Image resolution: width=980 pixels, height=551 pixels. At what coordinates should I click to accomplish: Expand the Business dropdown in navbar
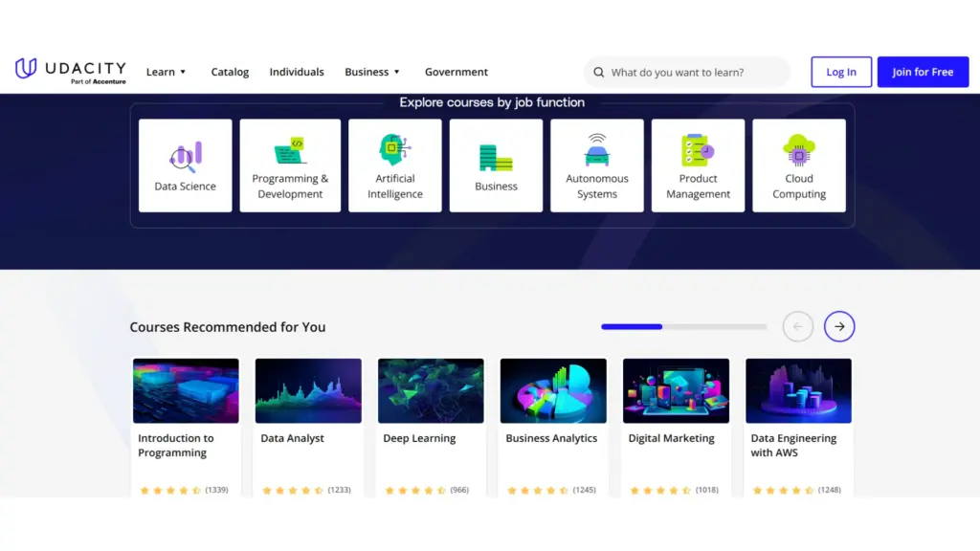click(x=372, y=72)
